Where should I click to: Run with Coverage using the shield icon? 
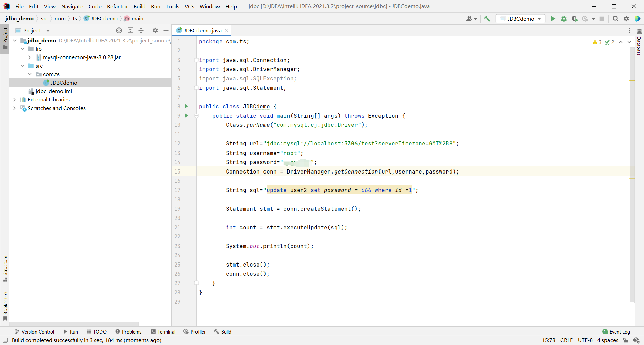pyautogui.click(x=574, y=19)
